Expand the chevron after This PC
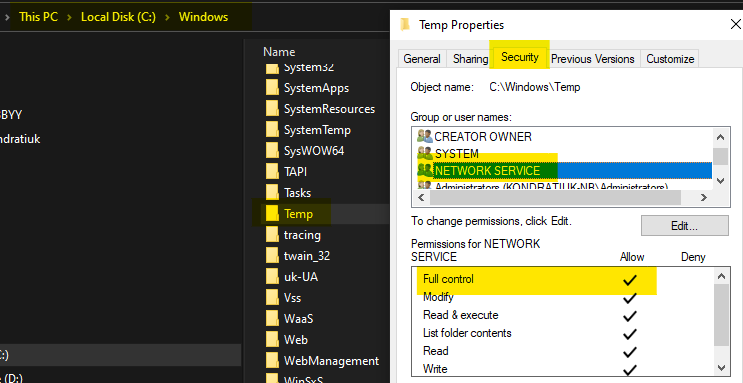Viewport: 743px width, 383px height. tap(69, 17)
